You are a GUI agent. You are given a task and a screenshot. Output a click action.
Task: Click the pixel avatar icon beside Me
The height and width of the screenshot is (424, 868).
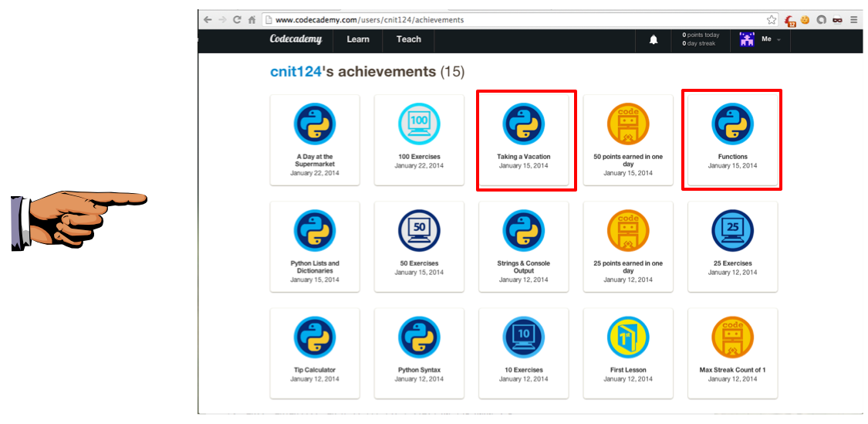click(747, 39)
